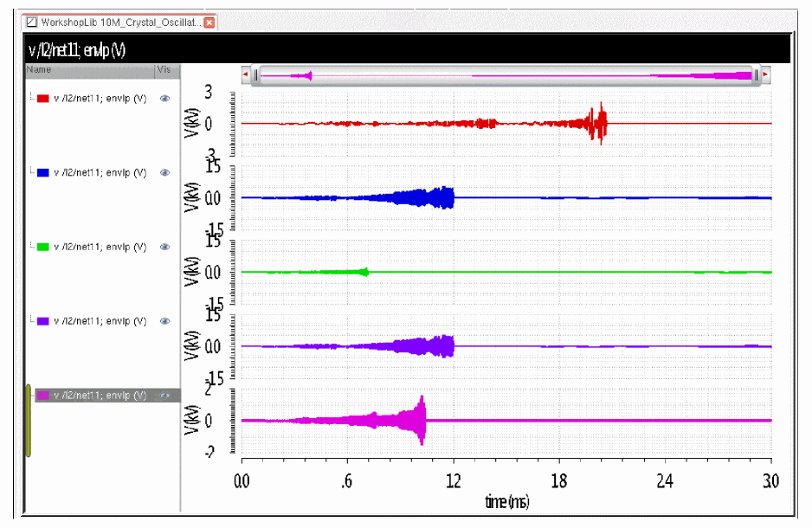Click the 12 tick label on time axis
812x528 pixels.
pyautogui.click(x=453, y=481)
